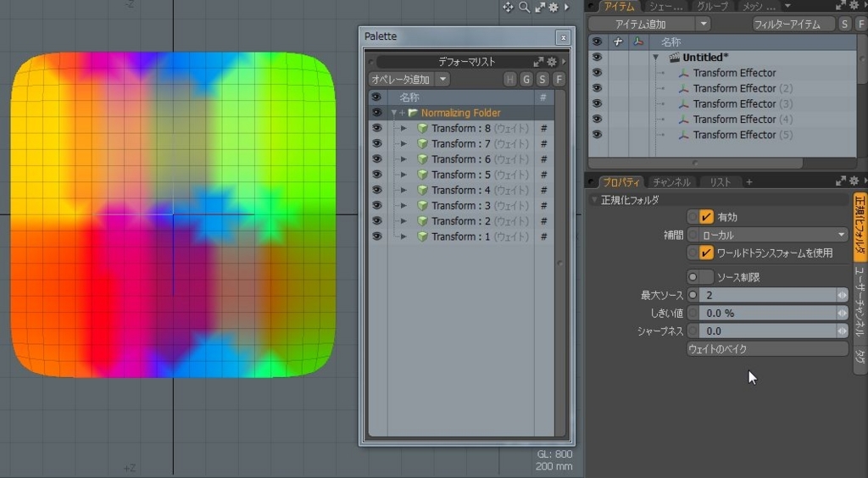Screen dimensions: 868x478
Task: Click the green cube icon of Transform : 5
Action: click(422, 175)
